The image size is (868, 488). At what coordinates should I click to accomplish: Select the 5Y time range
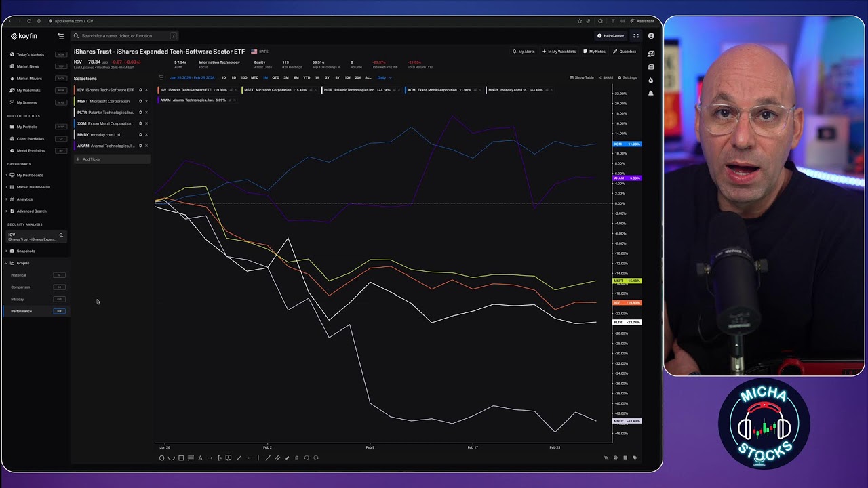tap(338, 77)
